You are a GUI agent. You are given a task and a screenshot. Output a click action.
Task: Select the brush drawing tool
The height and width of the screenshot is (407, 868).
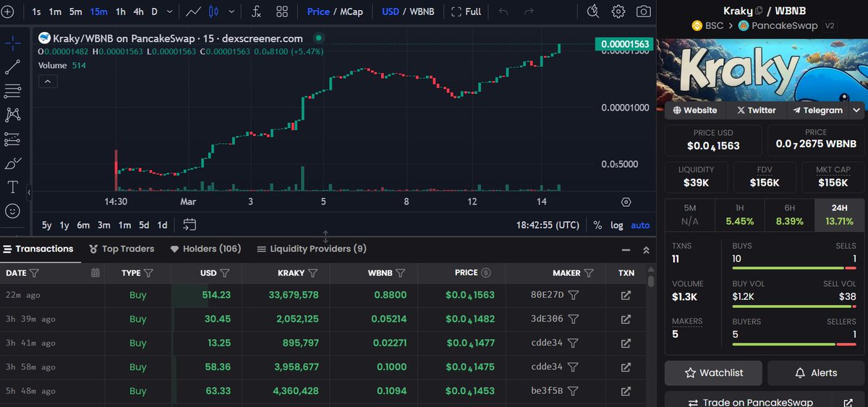pos(12,163)
